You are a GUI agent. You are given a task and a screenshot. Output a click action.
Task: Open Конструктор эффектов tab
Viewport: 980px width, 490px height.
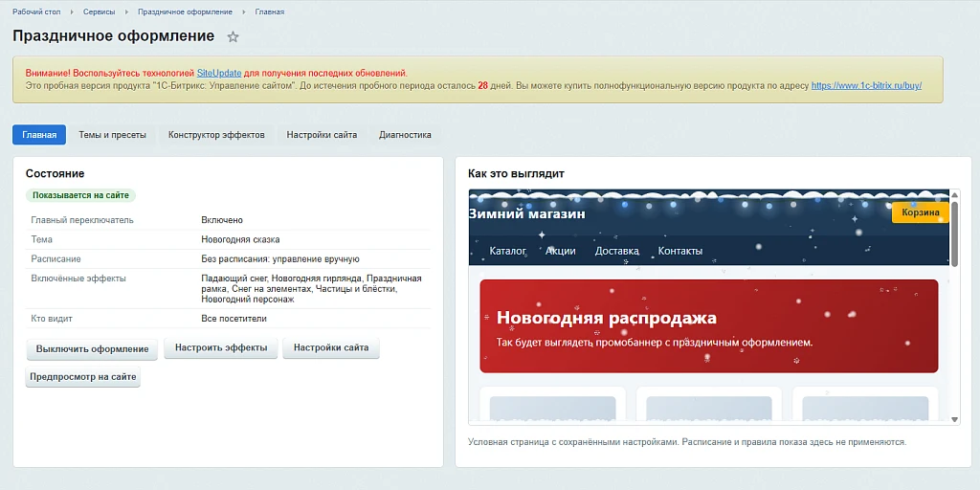pos(216,134)
